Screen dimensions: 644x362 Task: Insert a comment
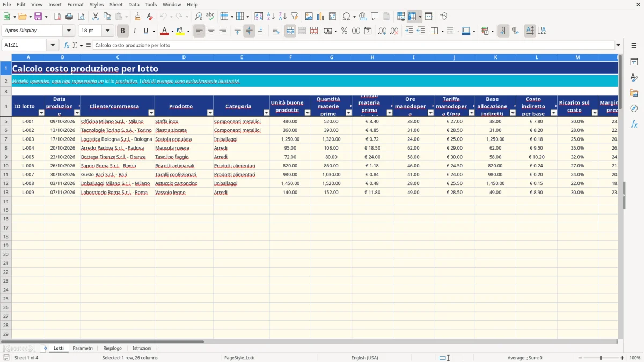click(375, 17)
